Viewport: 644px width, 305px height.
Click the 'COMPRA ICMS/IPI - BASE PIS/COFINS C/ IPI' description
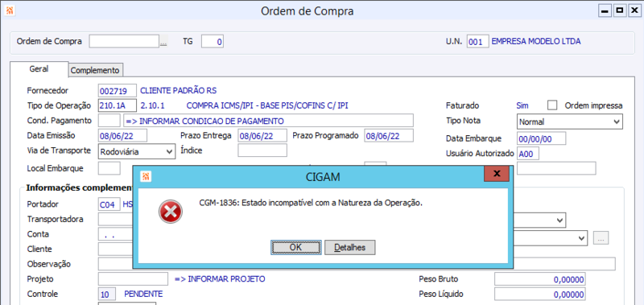267,105
